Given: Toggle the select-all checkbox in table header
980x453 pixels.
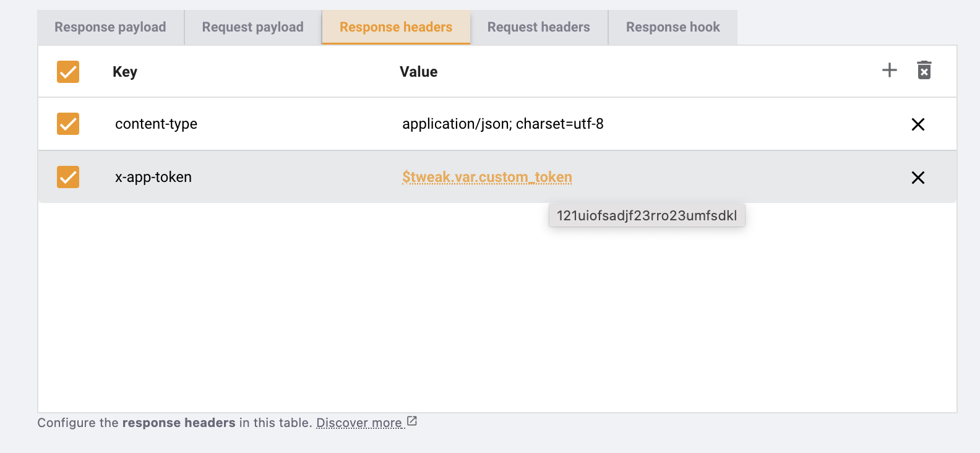Looking at the screenshot, I should 68,72.
